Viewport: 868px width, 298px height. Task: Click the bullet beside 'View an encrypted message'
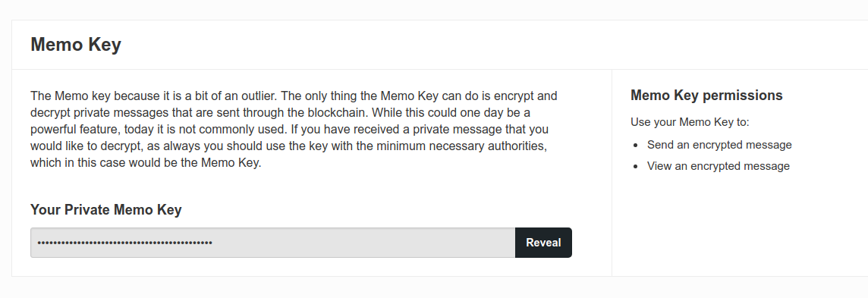coord(636,166)
